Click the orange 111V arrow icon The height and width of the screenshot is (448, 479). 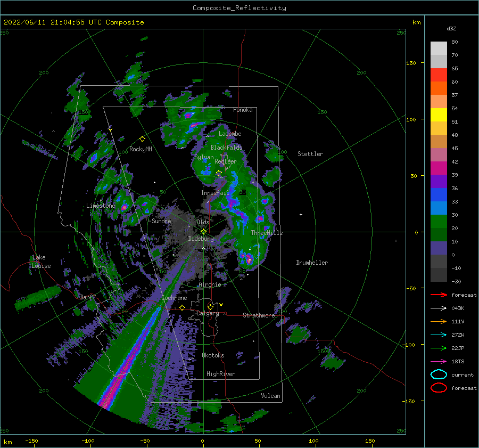(x=439, y=321)
